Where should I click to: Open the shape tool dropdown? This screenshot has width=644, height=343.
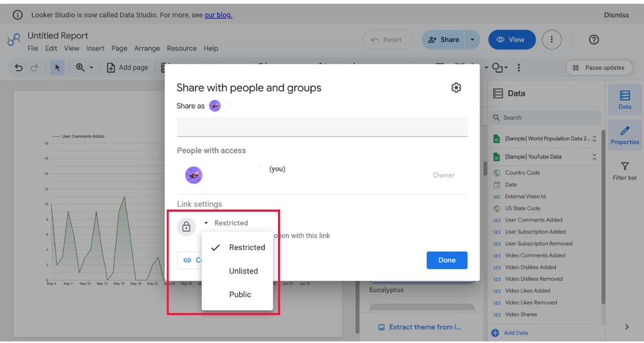(500, 68)
